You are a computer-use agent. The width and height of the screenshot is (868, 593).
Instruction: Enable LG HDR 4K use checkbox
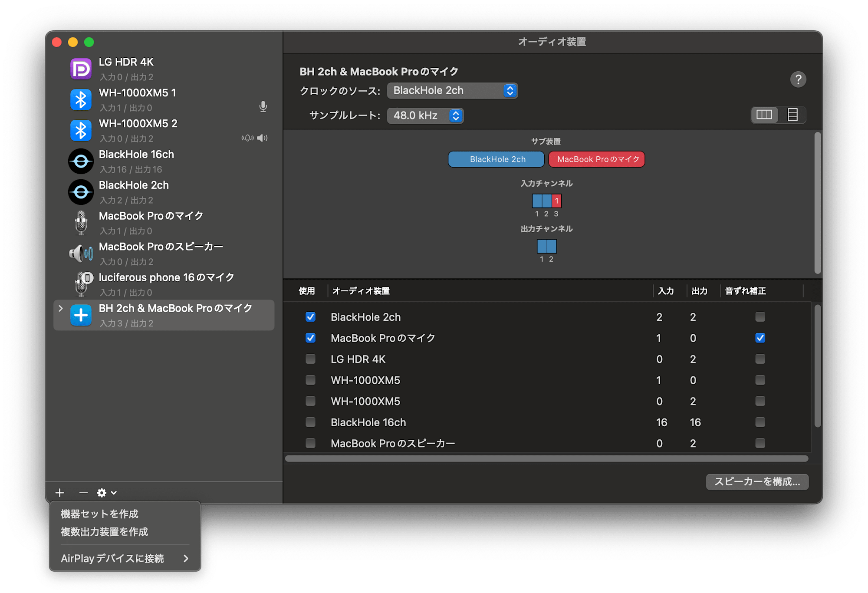pos(310,359)
